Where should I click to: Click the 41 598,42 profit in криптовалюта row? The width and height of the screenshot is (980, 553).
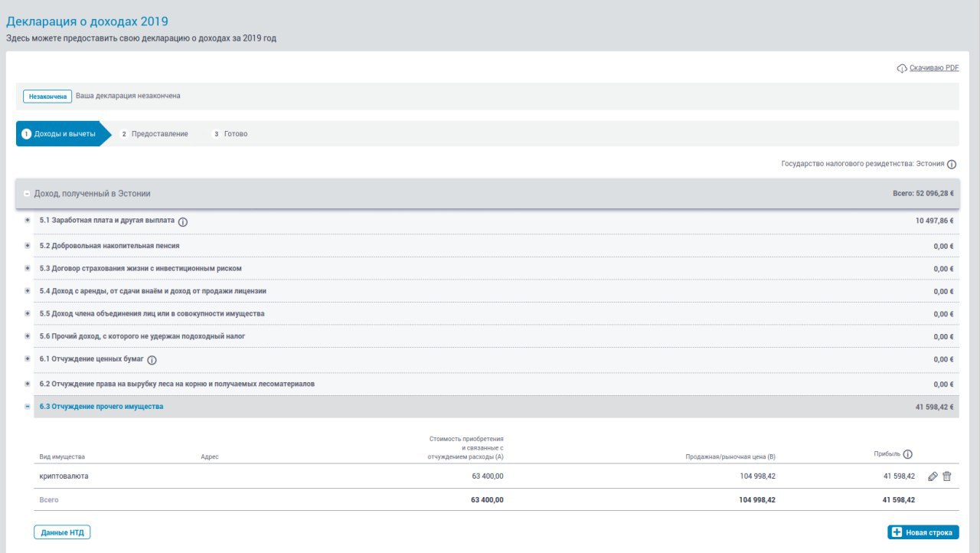899,476
